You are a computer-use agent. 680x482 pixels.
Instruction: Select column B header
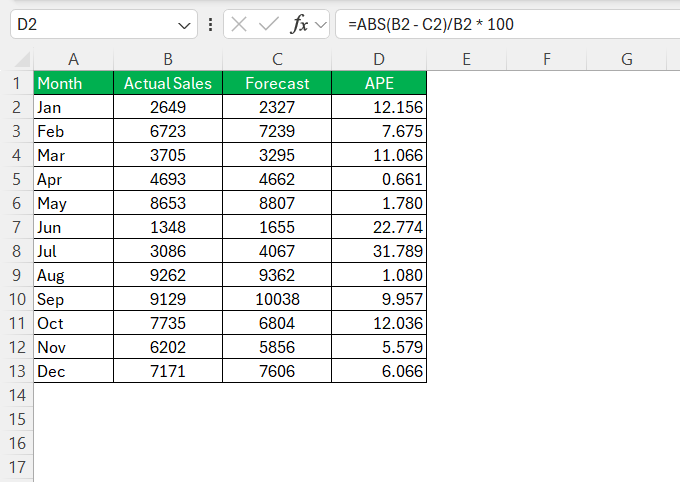coord(168,59)
